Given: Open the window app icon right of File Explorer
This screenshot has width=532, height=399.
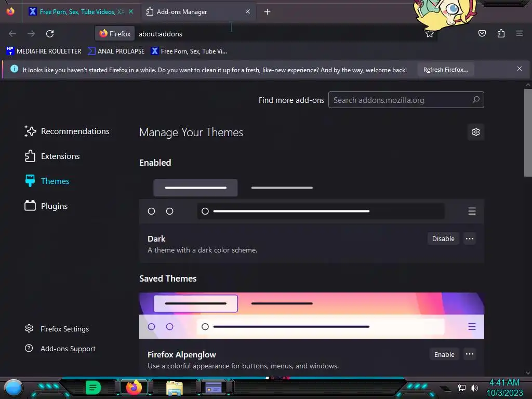Looking at the screenshot, I should [x=214, y=388].
